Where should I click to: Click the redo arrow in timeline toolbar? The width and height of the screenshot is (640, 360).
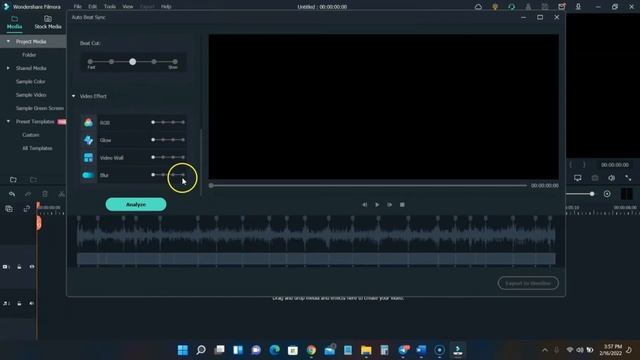coord(28,194)
